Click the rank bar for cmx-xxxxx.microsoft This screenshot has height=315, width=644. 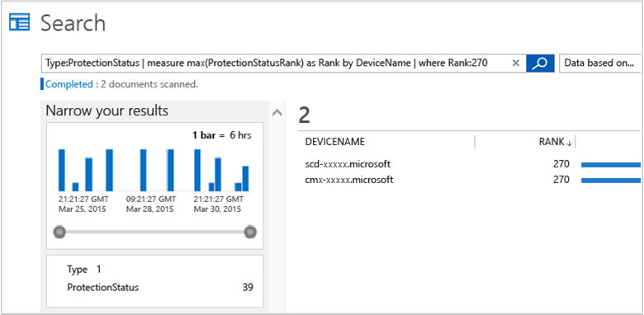(x=611, y=180)
